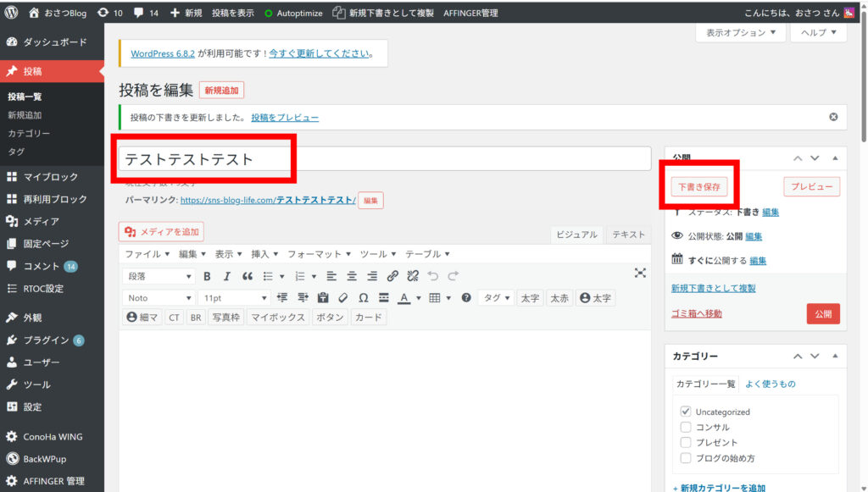The image size is (868, 492).
Task: Collapse the 公開 publish panel
Action: pos(835,158)
